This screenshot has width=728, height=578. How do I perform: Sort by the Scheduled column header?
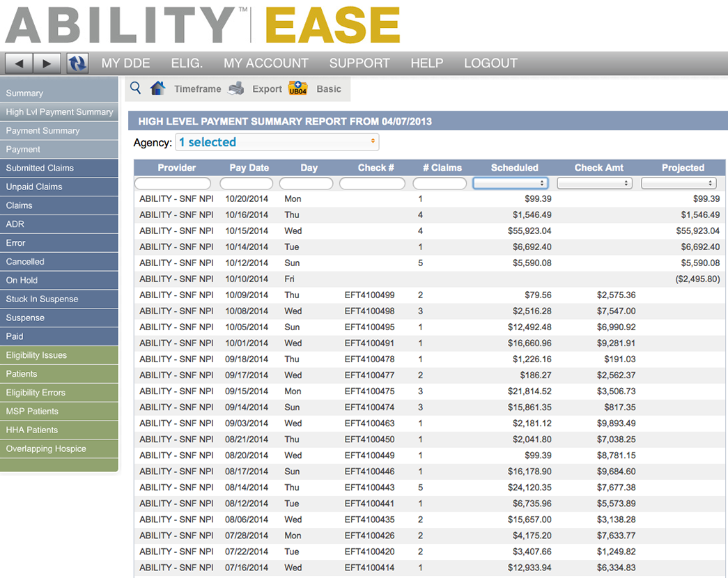coord(514,168)
